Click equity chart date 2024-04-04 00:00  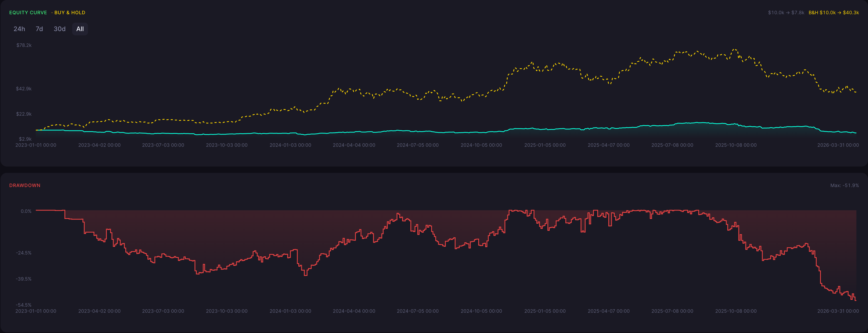pos(354,145)
